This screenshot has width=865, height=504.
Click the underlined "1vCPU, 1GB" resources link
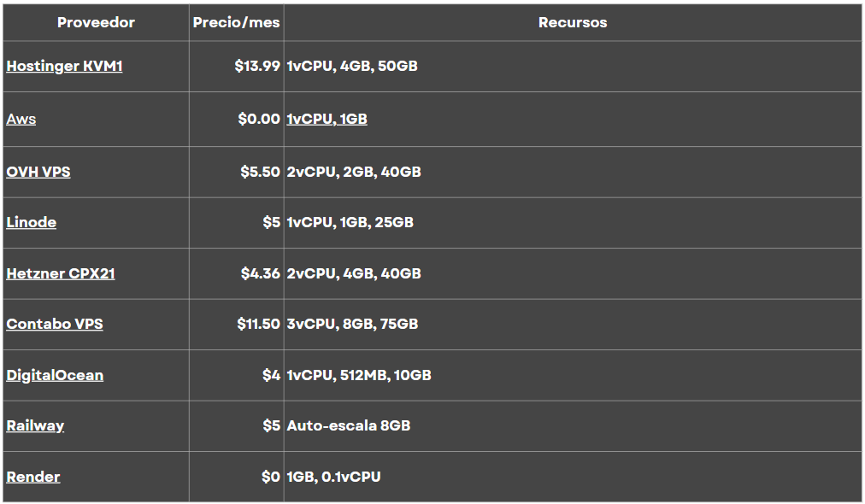pos(327,119)
